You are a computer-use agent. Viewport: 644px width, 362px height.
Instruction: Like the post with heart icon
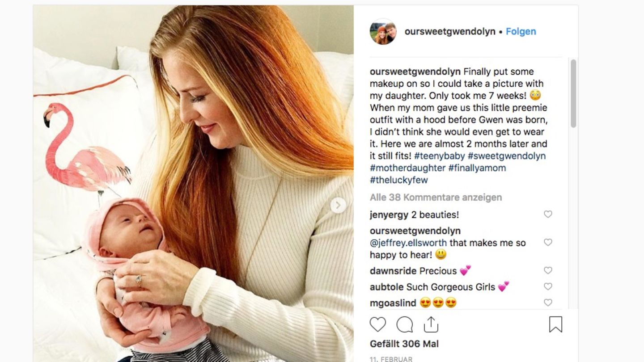pos(378,325)
